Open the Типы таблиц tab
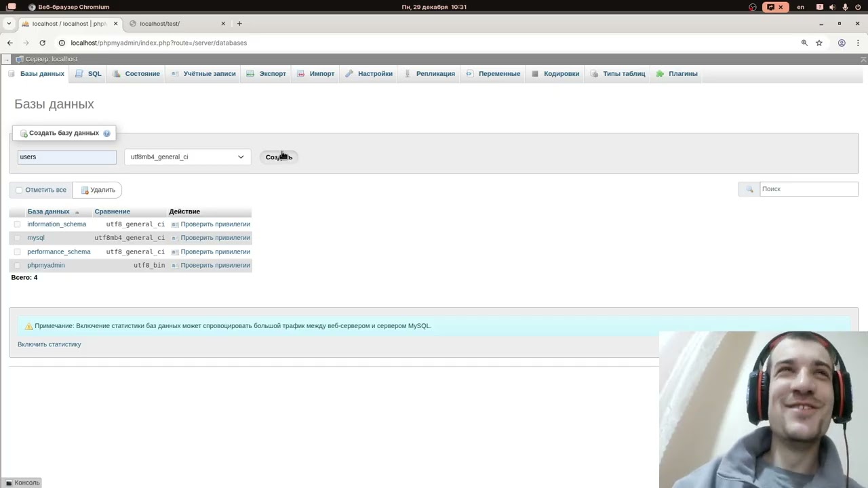This screenshot has width=868, height=488. [618, 74]
